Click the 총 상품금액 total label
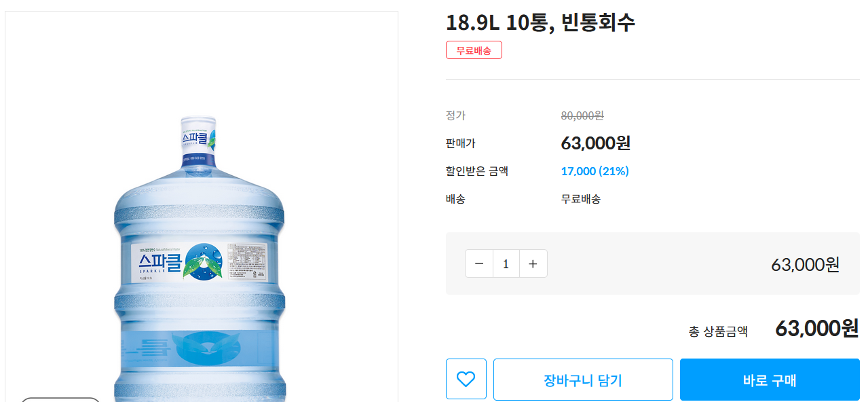The image size is (868, 402). pos(718,331)
